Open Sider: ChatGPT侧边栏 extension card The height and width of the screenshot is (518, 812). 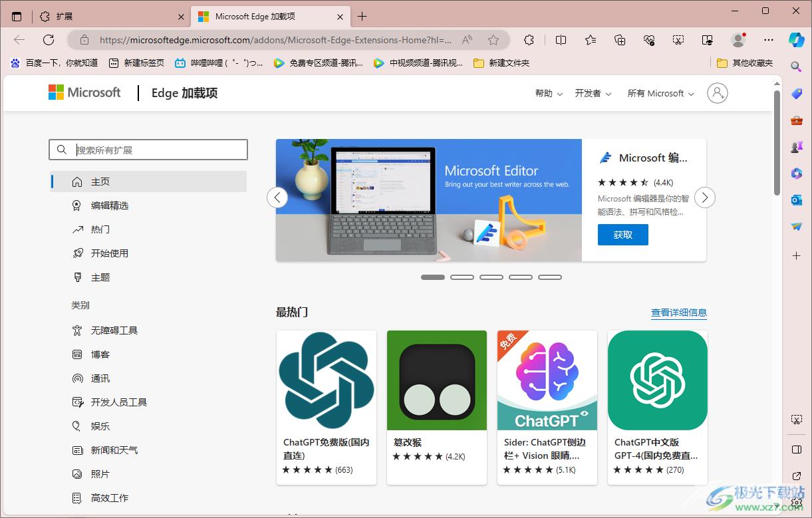point(547,408)
